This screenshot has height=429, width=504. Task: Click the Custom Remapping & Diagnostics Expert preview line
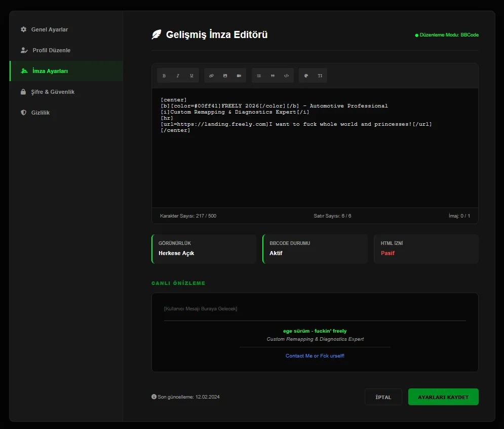(315, 339)
